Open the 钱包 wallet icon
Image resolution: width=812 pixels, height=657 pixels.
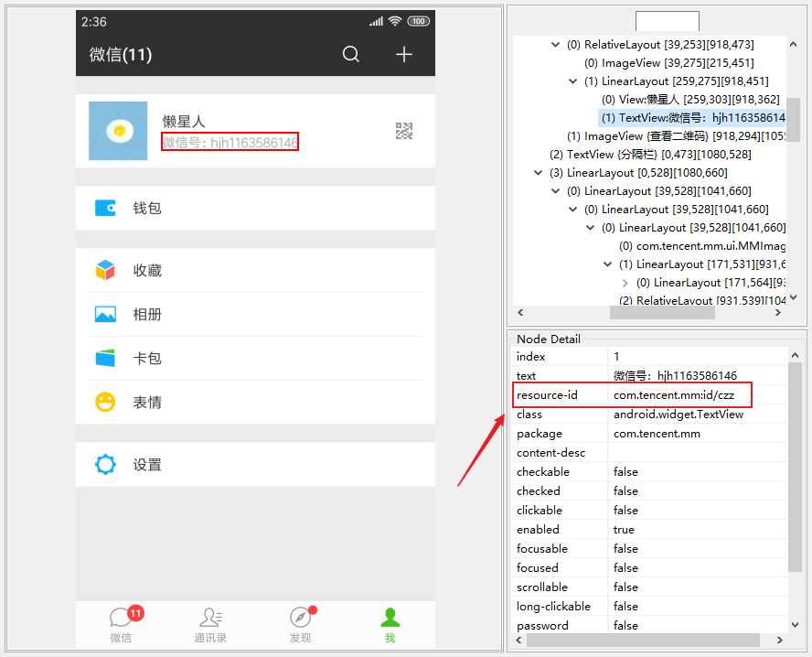(105, 208)
